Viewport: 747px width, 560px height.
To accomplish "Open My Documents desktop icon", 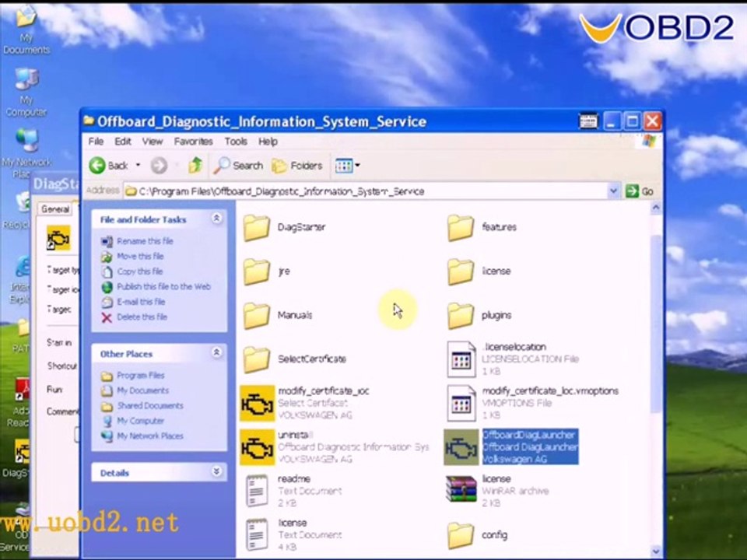I will coord(26,29).
